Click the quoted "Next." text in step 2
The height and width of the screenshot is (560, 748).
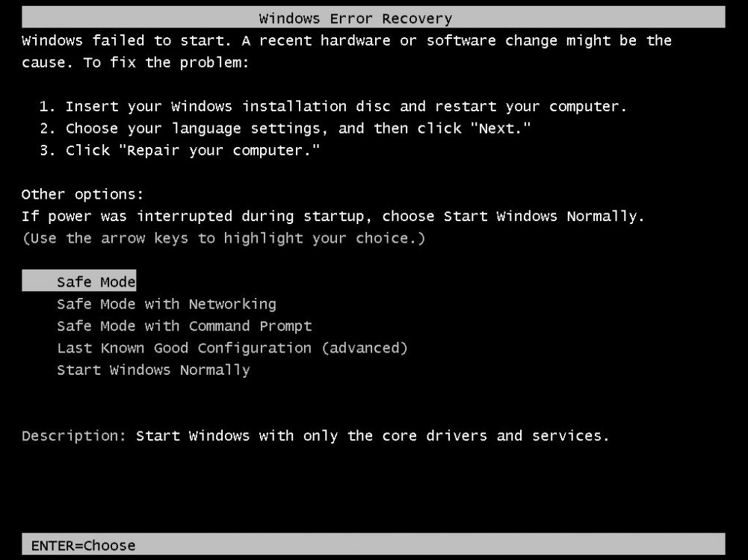tap(501, 127)
